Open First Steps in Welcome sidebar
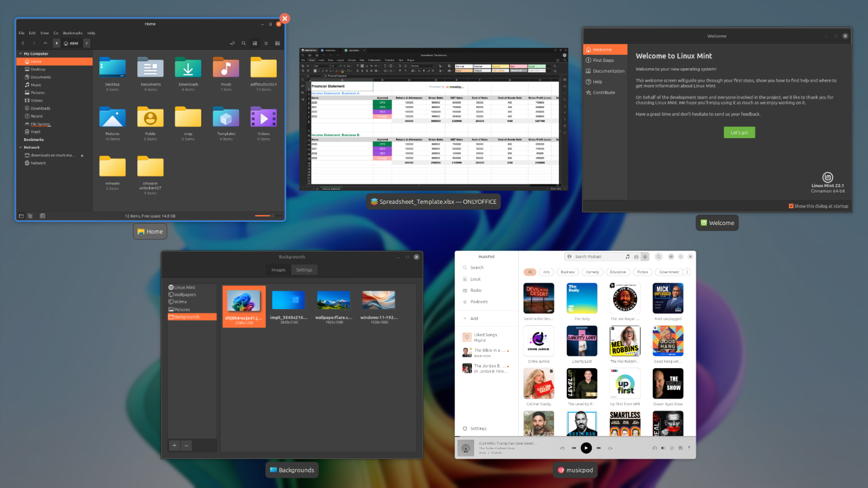The image size is (868, 488). (603, 60)
